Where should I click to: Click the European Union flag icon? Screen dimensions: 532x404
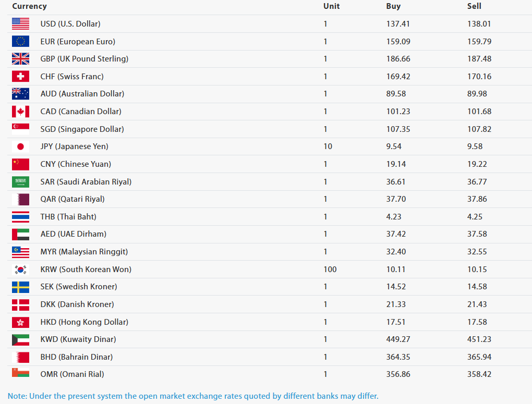coord(20,41)
